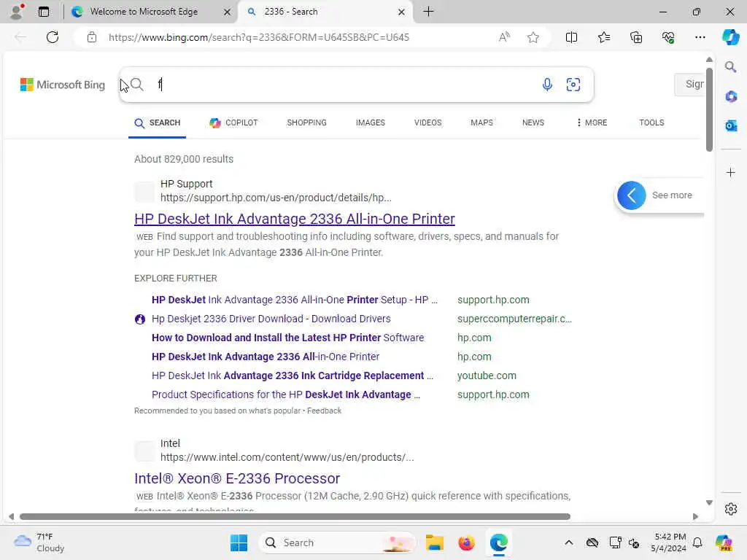Open the Favorites list icon
Screen dimensions: 747x560
603,37
